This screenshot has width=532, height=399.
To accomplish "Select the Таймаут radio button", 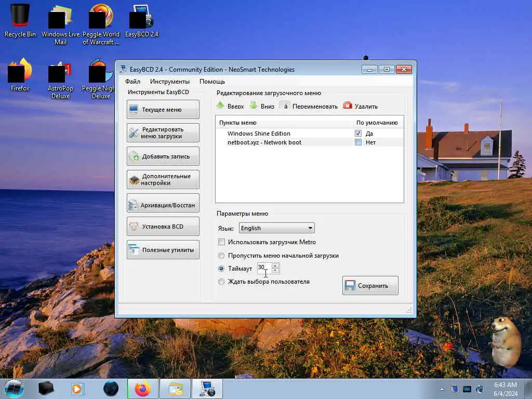I will (x=221, y=269).
